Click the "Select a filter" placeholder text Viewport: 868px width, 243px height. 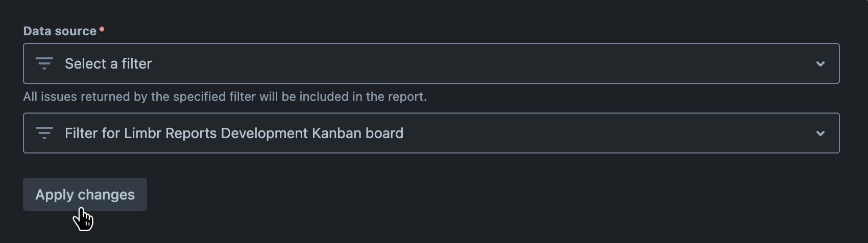pos(108,63)
